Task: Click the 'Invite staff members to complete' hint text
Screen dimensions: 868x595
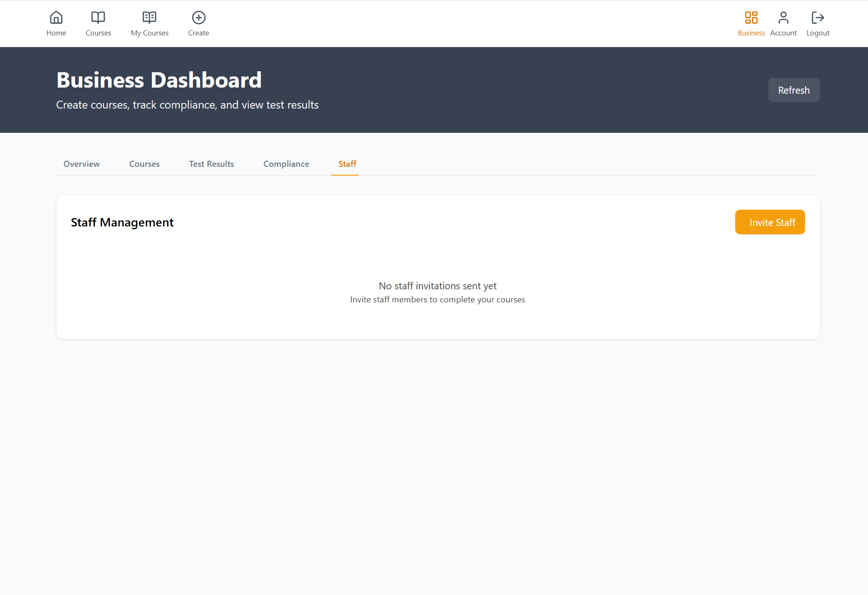Action: pyautogui.click(x=437, y=300)
